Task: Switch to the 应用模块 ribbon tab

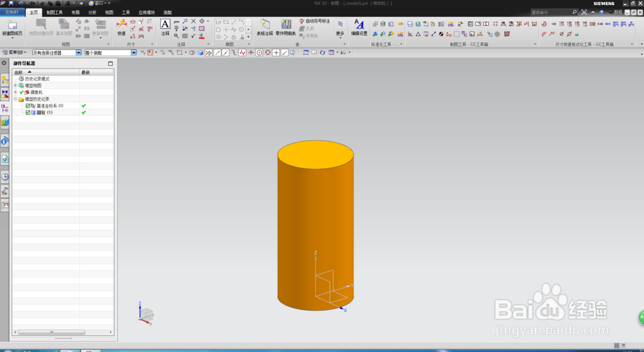Action: coord(147,12)
